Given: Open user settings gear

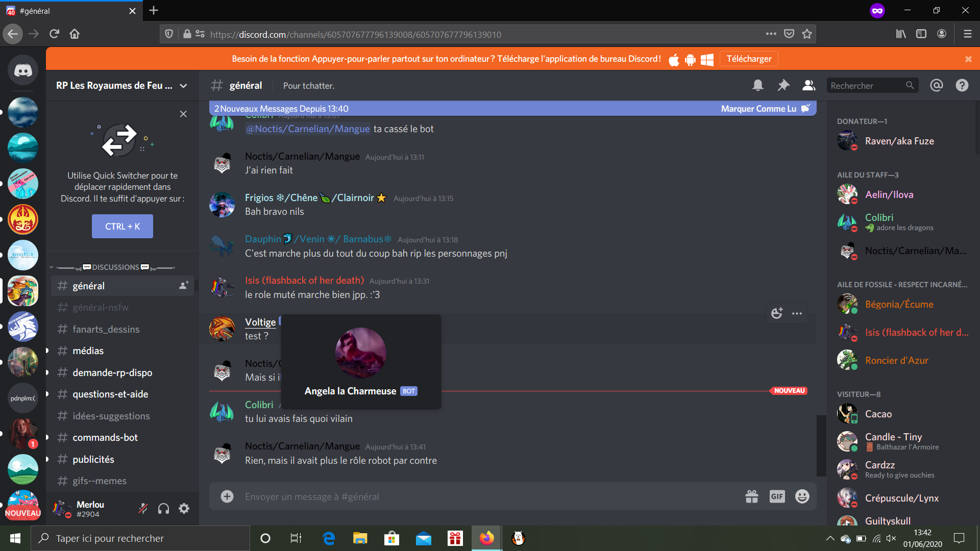Looking at the screenshot, I should (x=184, y=508).
